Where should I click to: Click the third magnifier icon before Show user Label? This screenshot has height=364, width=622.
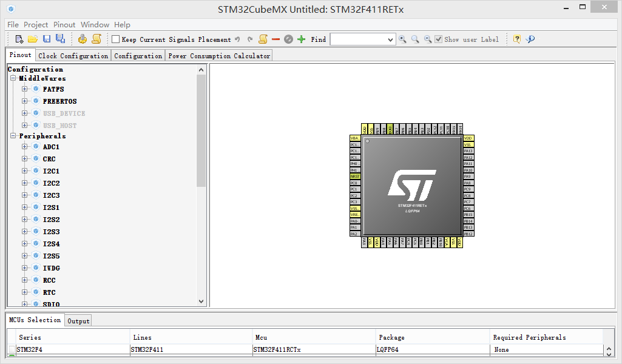(428, 39)
